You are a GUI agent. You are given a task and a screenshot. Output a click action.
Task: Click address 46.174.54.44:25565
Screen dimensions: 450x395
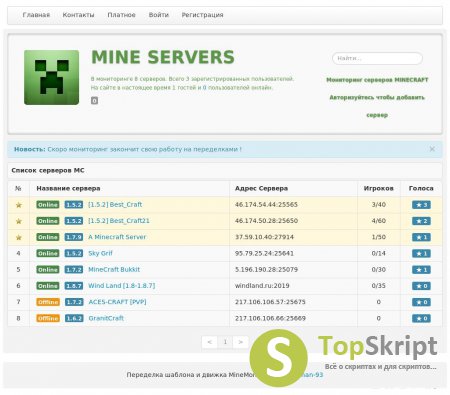click(266, 205)
